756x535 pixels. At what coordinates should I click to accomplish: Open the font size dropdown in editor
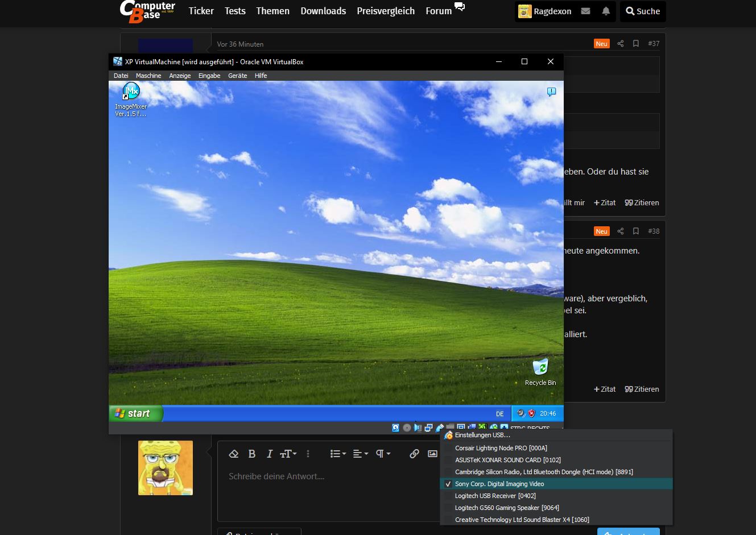click(288, 454)
